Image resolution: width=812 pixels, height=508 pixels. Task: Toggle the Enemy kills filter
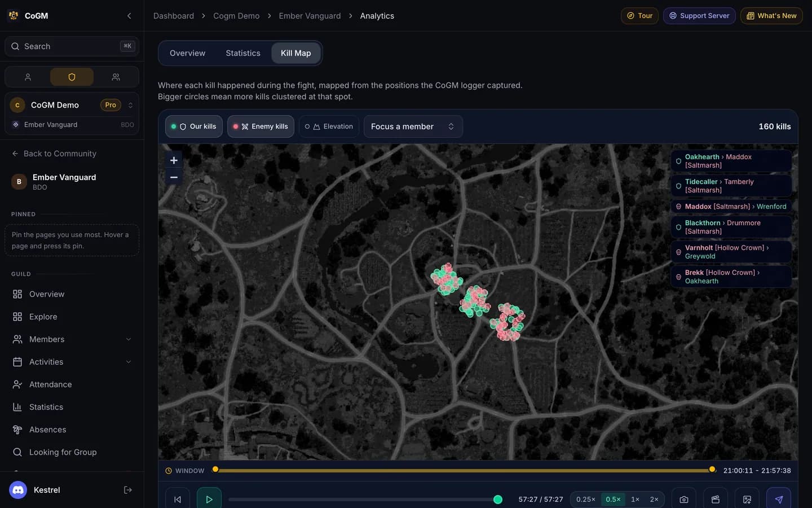pos(261,126)
